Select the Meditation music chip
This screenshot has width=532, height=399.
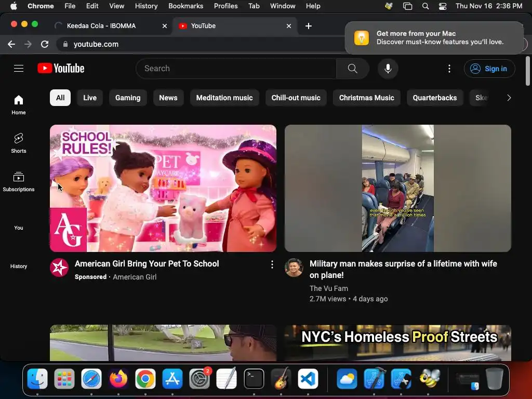click(224, 98)
